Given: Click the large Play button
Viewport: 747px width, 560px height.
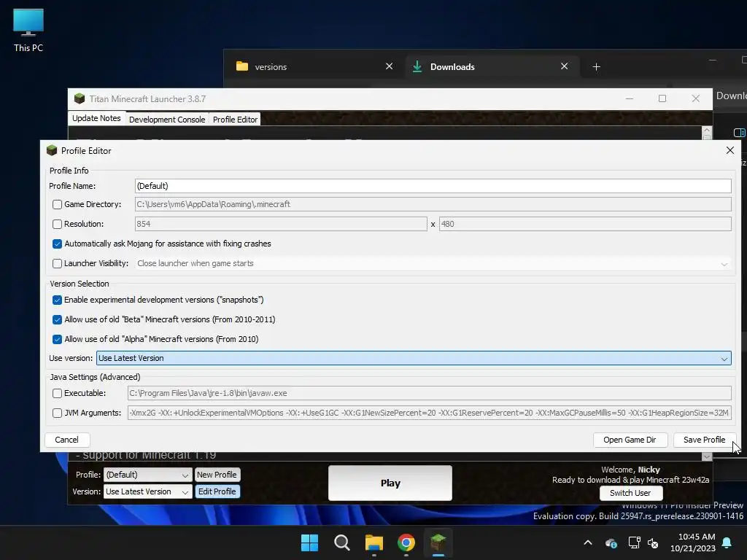Looking at the screenshot, I should 390,483.
